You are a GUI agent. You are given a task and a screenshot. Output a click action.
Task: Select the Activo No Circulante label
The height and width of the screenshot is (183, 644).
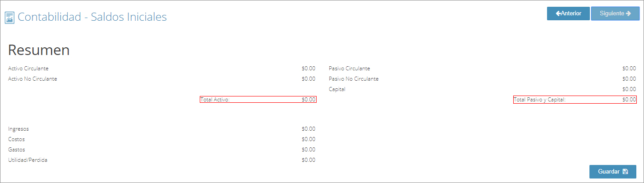coord(32,79)
